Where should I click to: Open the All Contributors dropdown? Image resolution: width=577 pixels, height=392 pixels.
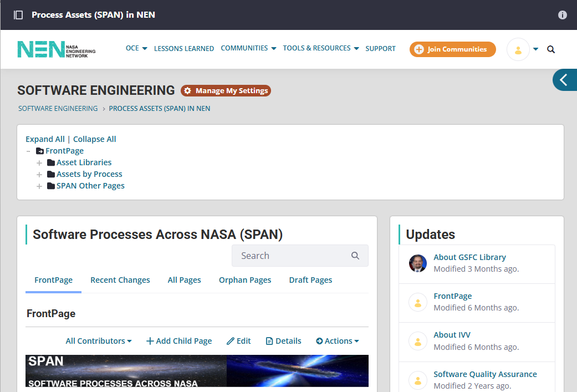99,341
